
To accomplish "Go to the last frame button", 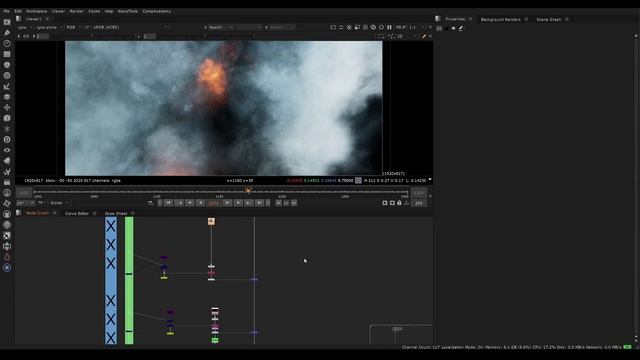I will point(259,203).
